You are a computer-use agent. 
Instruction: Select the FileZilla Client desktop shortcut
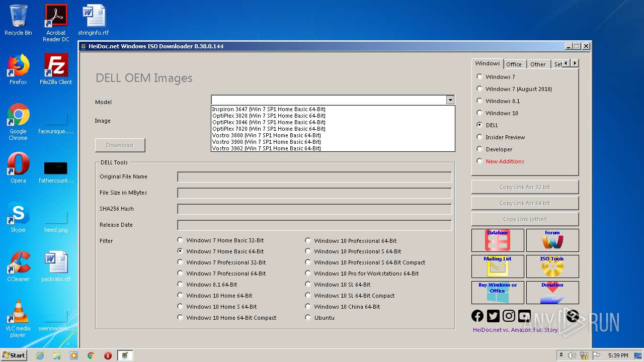tap(56, 69)
